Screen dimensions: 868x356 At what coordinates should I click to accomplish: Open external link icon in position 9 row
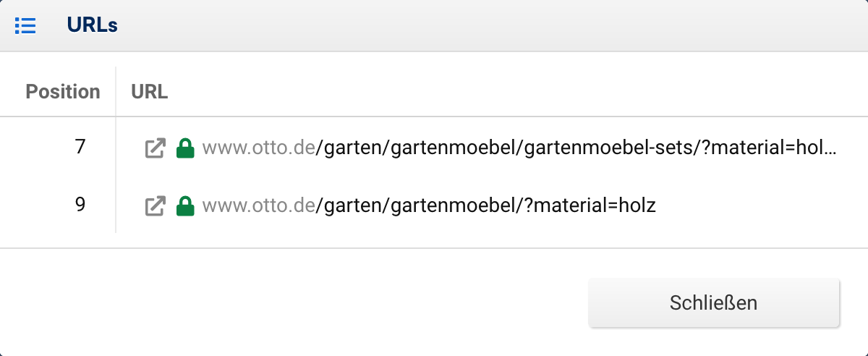[x=155, y=206]
